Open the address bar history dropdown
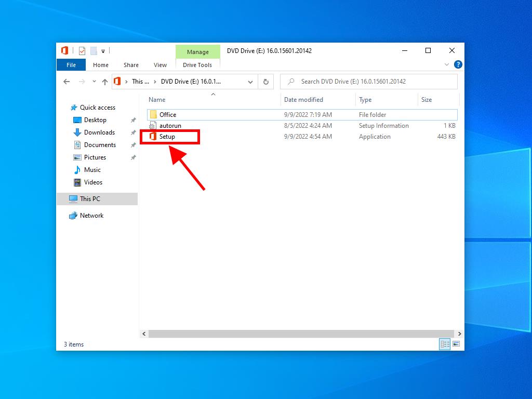The width and height of the screenshot is (532, 399). [250, 82]
